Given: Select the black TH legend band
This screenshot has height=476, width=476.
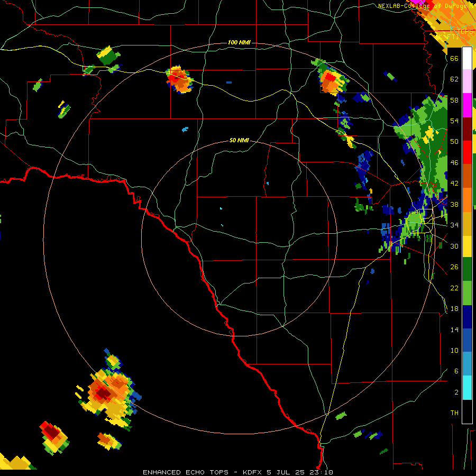Looking at the screenshot, I should click(467, 411).
